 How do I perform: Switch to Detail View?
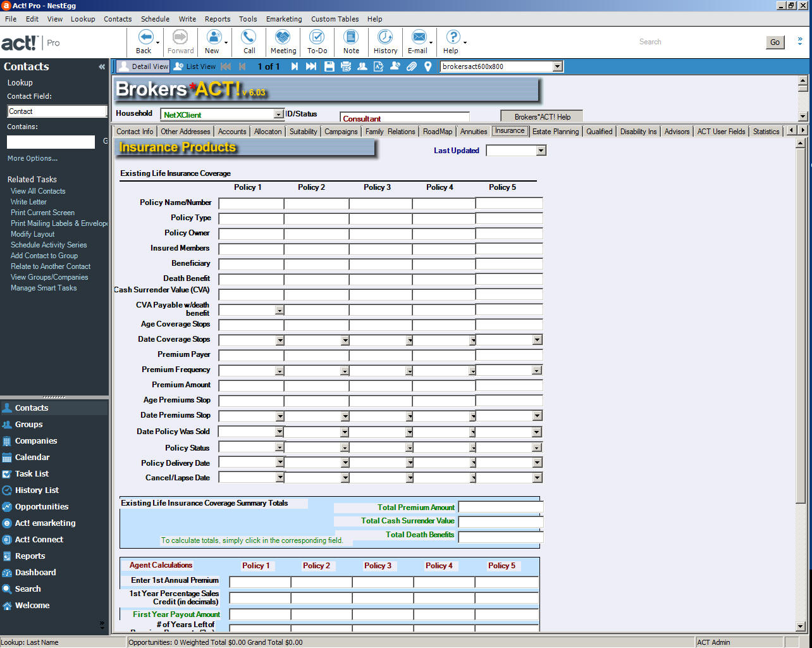pyautogui.click(x=143, y=66)
